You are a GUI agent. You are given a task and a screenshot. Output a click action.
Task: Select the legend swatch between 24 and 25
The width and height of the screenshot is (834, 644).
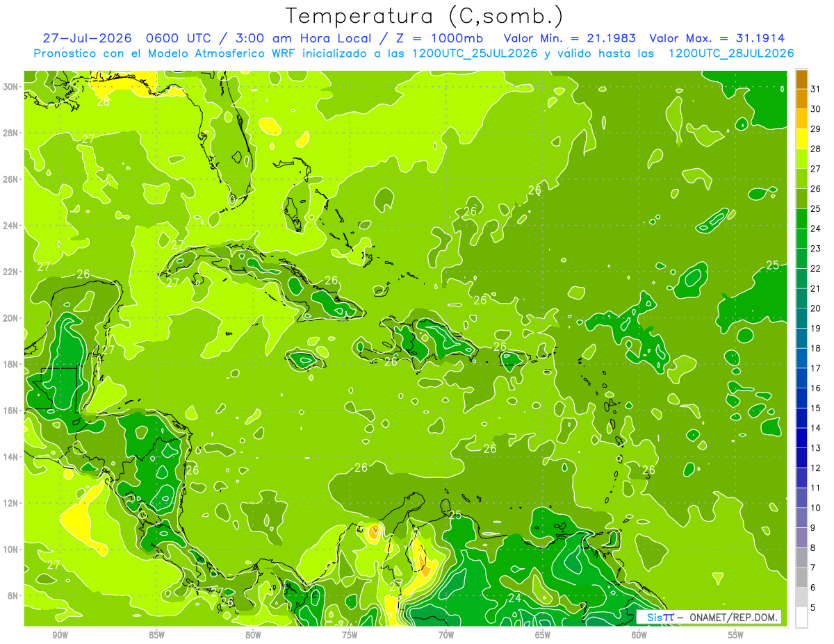click(x=801, y=218)
